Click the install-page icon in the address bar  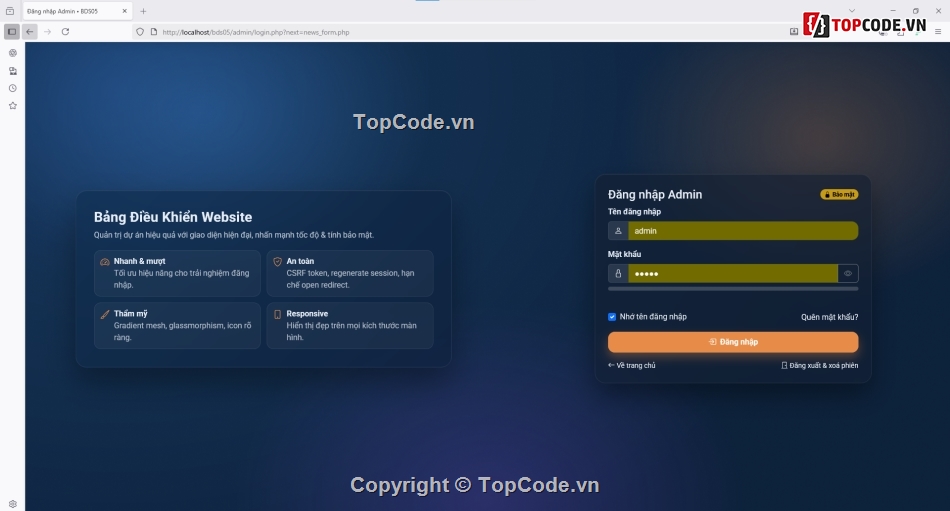[794, 32]
